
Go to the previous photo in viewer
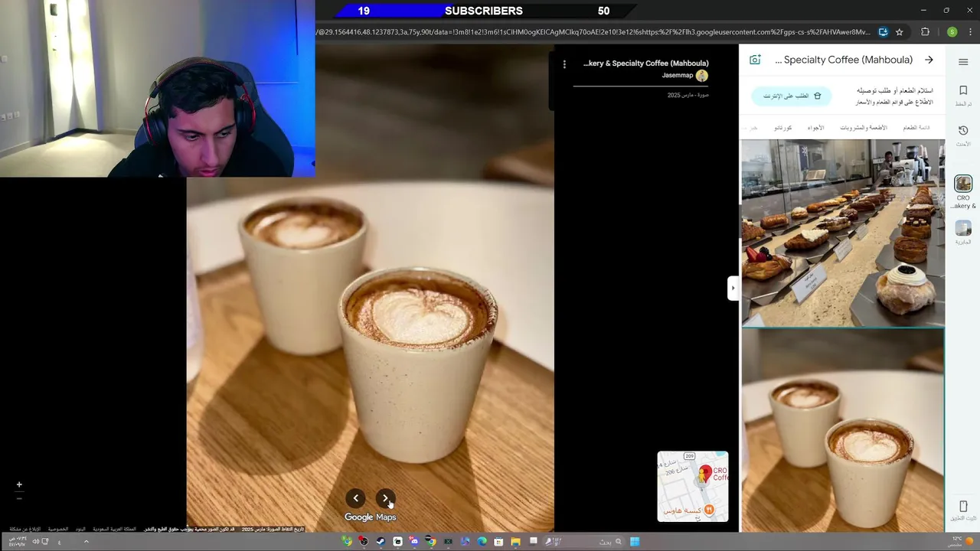(x=355, y=498)
